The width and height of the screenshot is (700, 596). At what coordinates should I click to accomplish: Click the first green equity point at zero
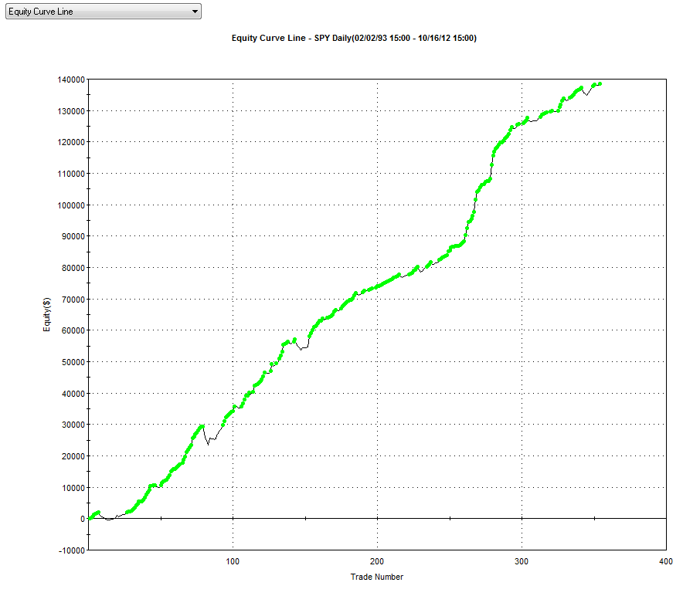pyautogui.click(x=90, y=518)
